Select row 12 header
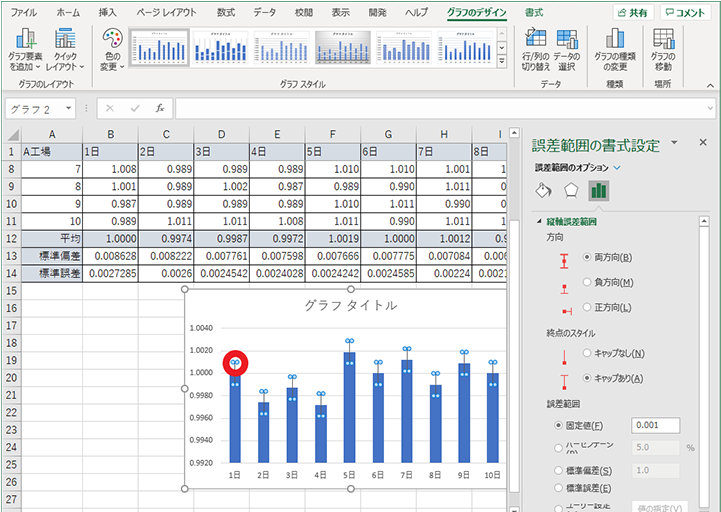721x512 pixels. click(11, 239)
